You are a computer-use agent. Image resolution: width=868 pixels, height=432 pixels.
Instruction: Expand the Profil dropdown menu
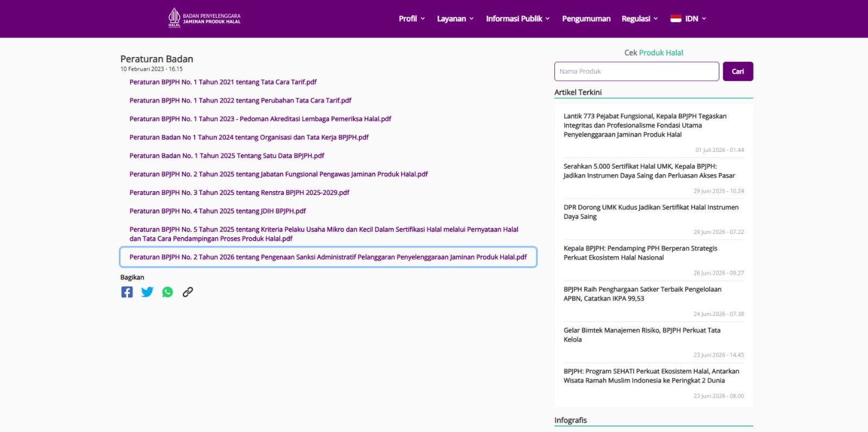click(412, 18)
